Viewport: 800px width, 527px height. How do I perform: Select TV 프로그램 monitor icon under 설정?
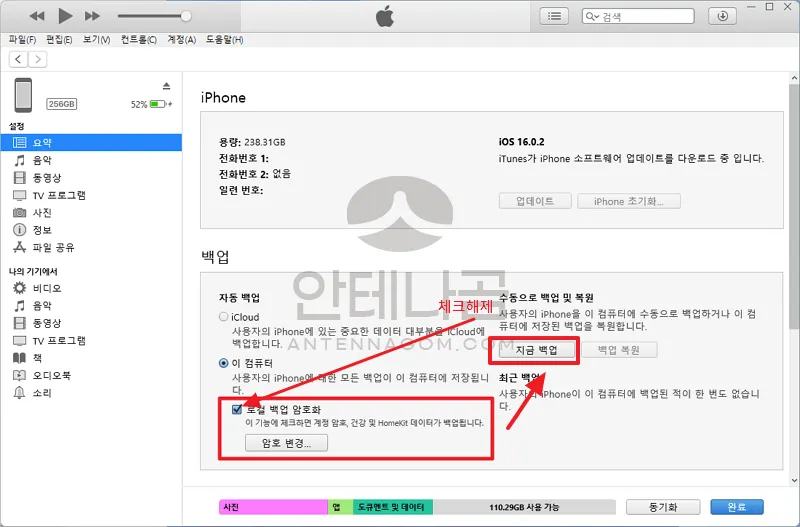point(19,195)
